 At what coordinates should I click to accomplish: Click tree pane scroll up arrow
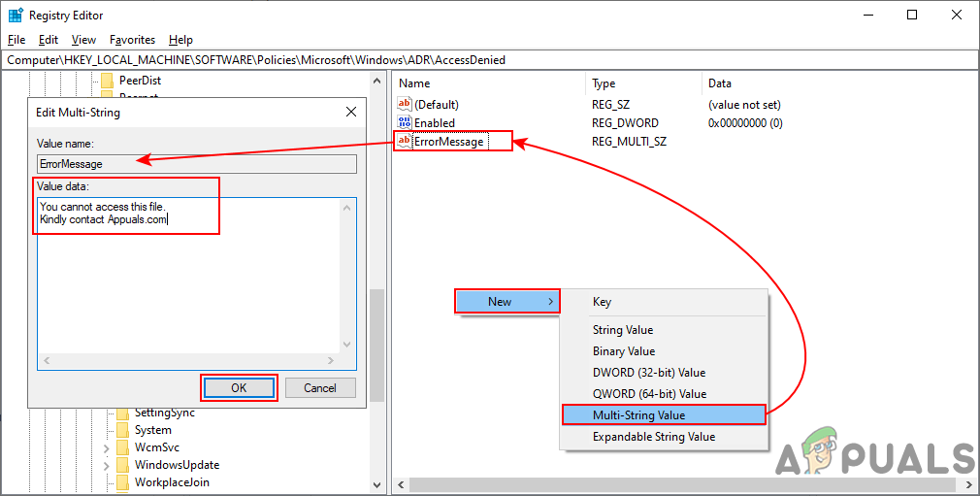tap(376, 80)
